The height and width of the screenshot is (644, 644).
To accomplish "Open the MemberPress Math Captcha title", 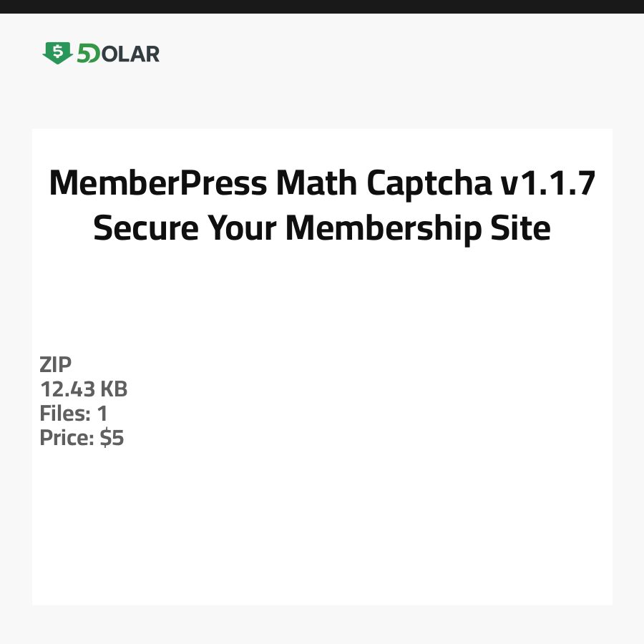I will [x=322, y=185].
